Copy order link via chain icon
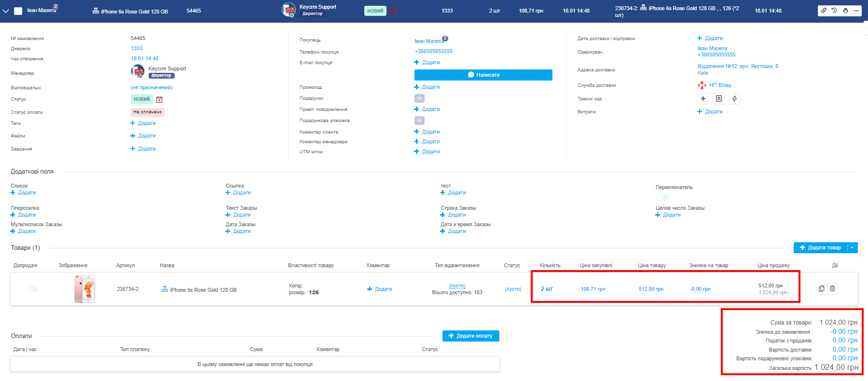Screen dimensions: 868x381 coord(824,11)
